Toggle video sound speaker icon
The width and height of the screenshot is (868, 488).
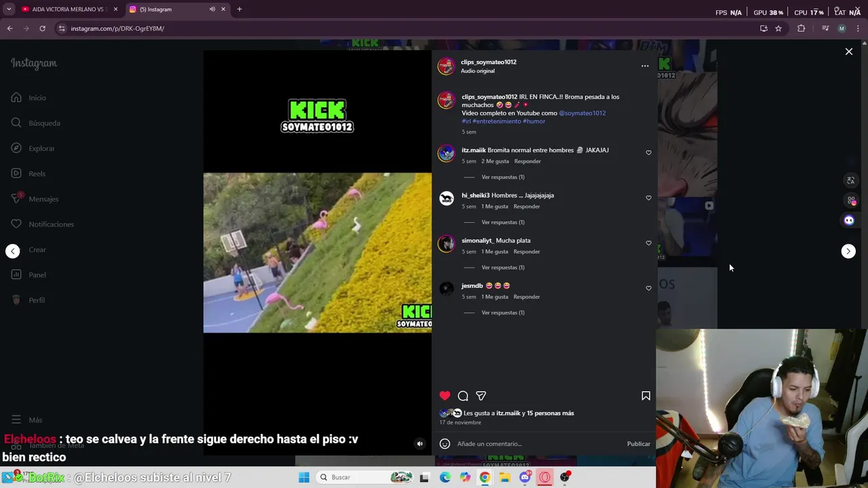[x=420, y=444]
